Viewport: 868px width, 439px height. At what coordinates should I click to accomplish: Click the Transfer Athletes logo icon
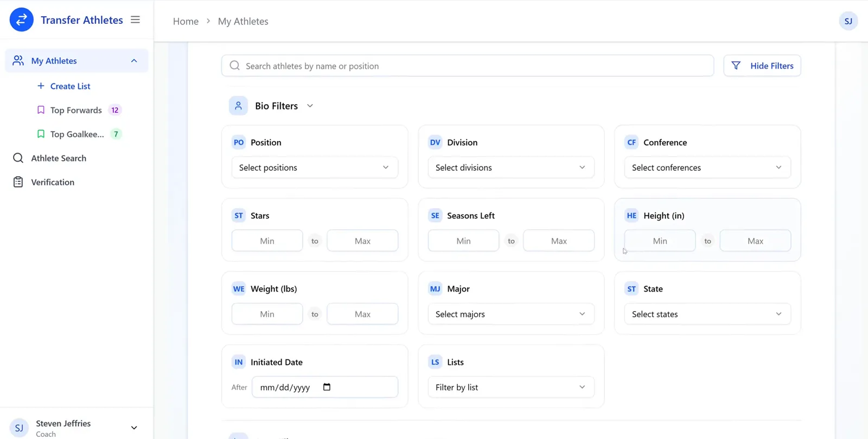22,20
